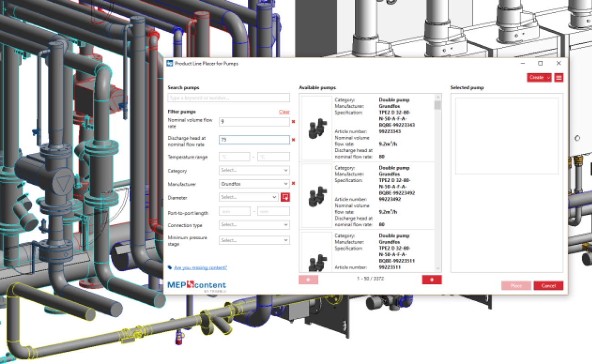Viewport: 592px width, 364px height.
Task: Click scroll-down arrow of Available pumps list
Action: (x=438, y=269)
